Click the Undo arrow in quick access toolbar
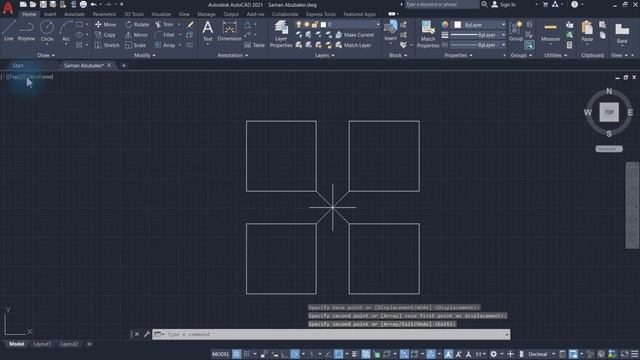 93,4
